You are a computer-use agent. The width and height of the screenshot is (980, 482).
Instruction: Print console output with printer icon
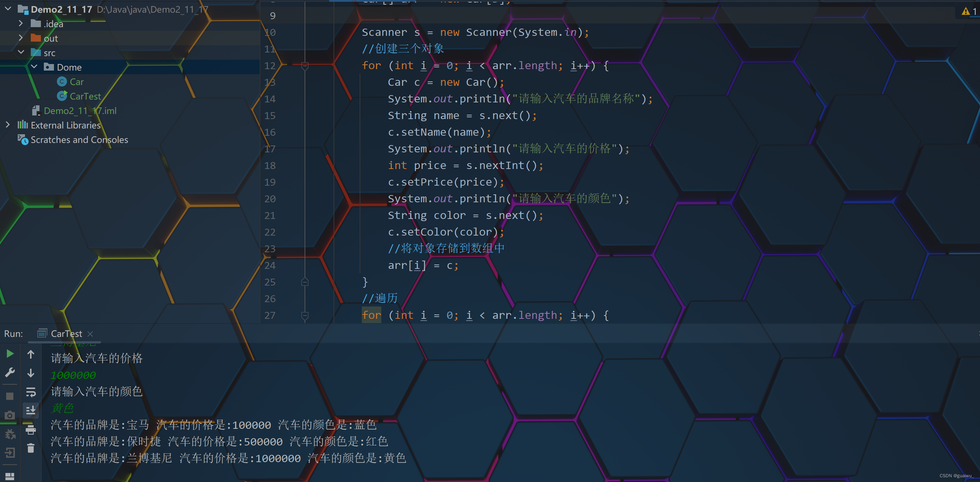pyautogui.click(x=31, y=430)
